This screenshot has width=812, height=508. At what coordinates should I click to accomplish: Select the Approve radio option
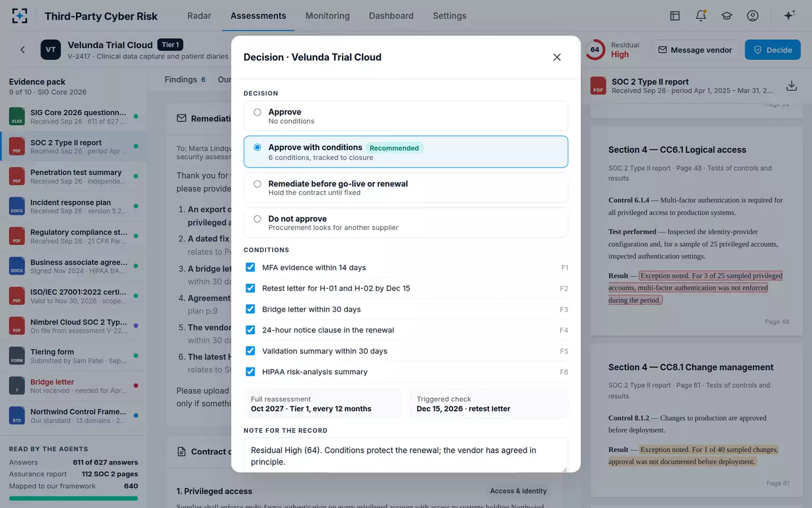point(257,112)
